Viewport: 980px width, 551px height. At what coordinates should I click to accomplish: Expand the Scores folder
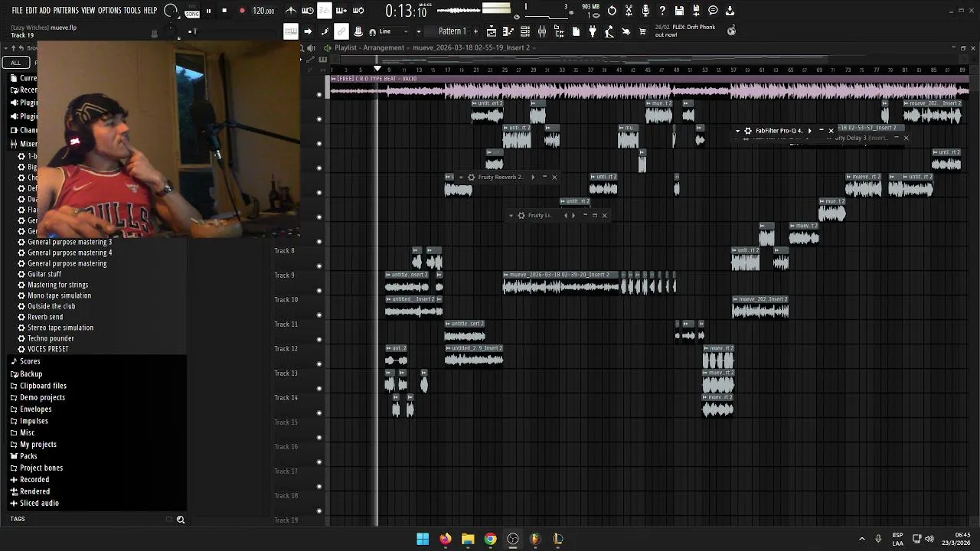point(30,361)
